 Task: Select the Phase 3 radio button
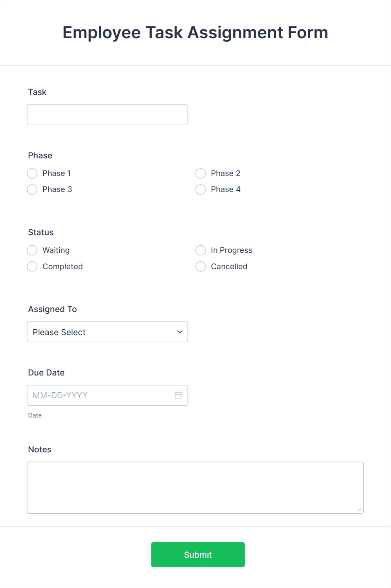[x=32, y=189]
